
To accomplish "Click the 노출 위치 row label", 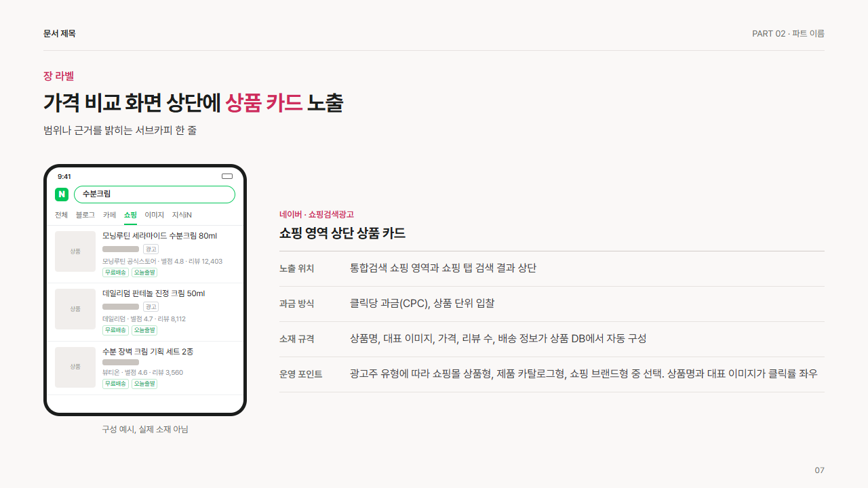I will (x=297, y=268).
